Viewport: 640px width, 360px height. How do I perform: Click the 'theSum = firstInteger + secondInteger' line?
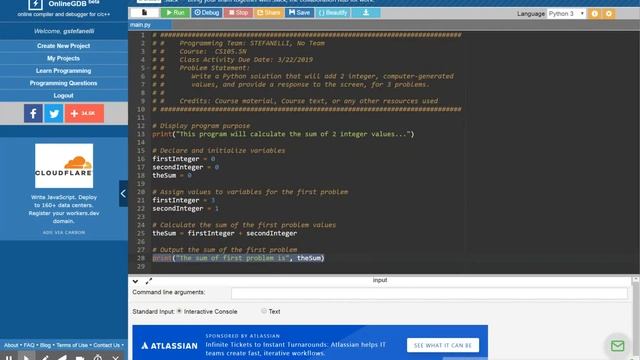224,233
